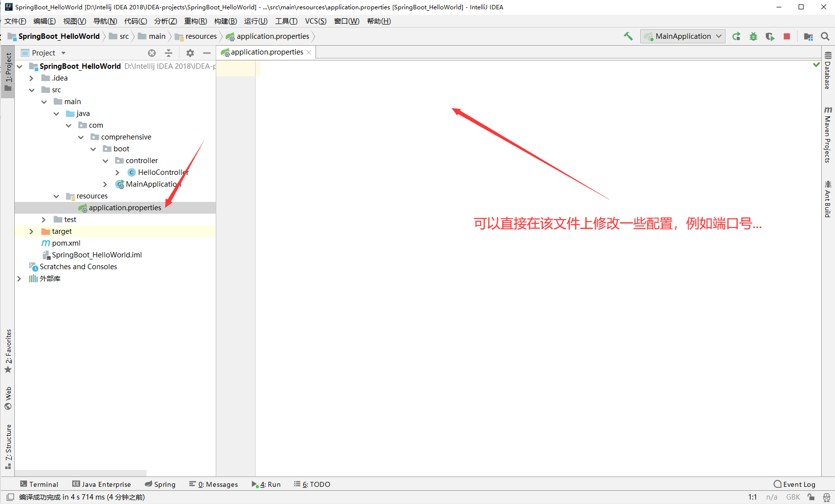
Task: Start debugging with the bug icon
Action: 753,36
